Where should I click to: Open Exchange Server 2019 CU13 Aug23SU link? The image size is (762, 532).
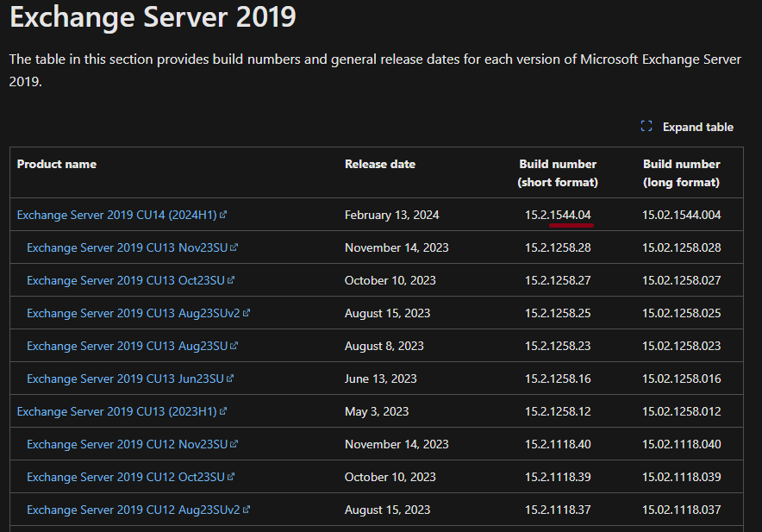127,346
